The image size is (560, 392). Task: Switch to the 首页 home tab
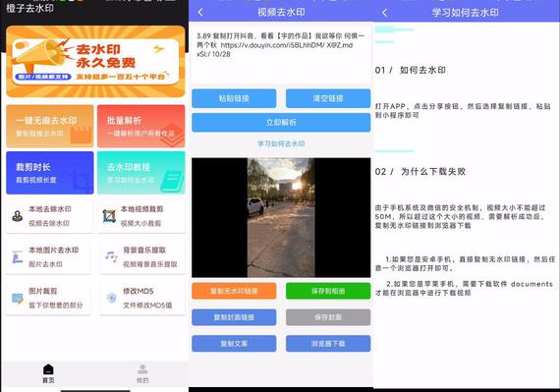(x=48, y=373)
